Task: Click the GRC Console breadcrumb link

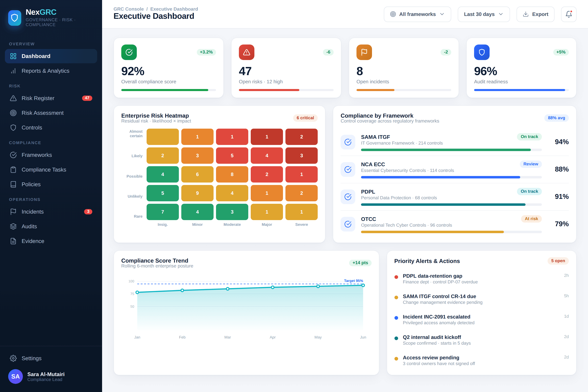Action: point(128,9)
